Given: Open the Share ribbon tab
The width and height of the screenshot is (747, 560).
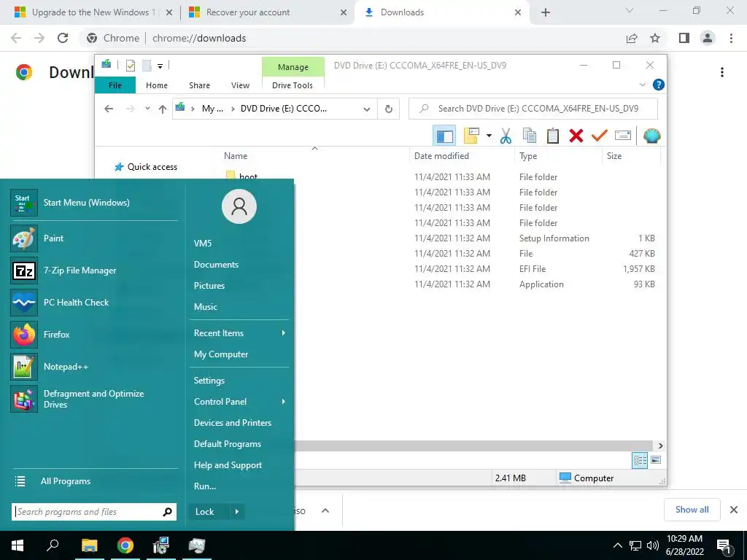Looking at the screenshot, I should pyautogui.click(x=199, y=85).
